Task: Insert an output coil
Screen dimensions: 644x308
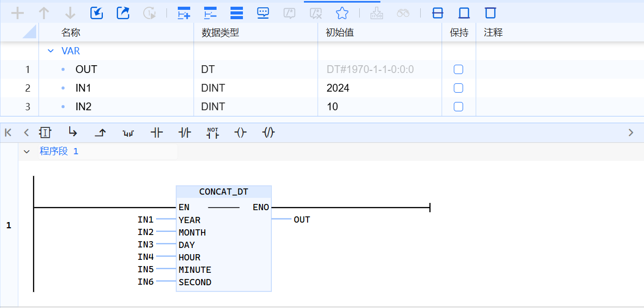Action: pyautogui.click(x=239, y=133)
